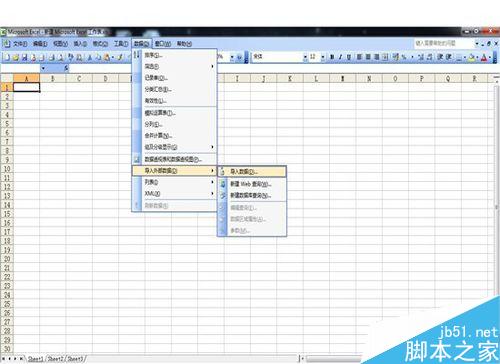Switch to the Sheet2 tab
Screen dimensions: 500x364
point(56,359)
